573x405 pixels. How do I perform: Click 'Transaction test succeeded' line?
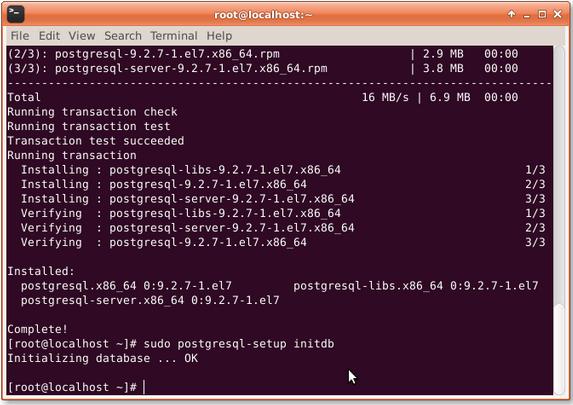tap(96, 141)
